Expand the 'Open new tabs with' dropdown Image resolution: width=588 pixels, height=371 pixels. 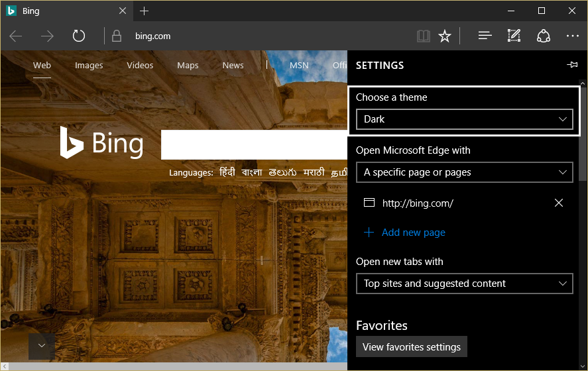(x=465, y=284)
